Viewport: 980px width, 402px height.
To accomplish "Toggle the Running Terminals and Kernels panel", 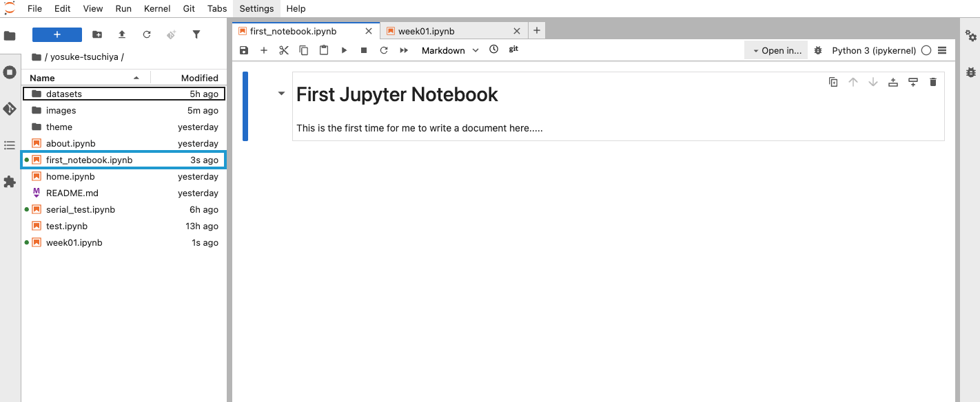I will pos(10,72).
